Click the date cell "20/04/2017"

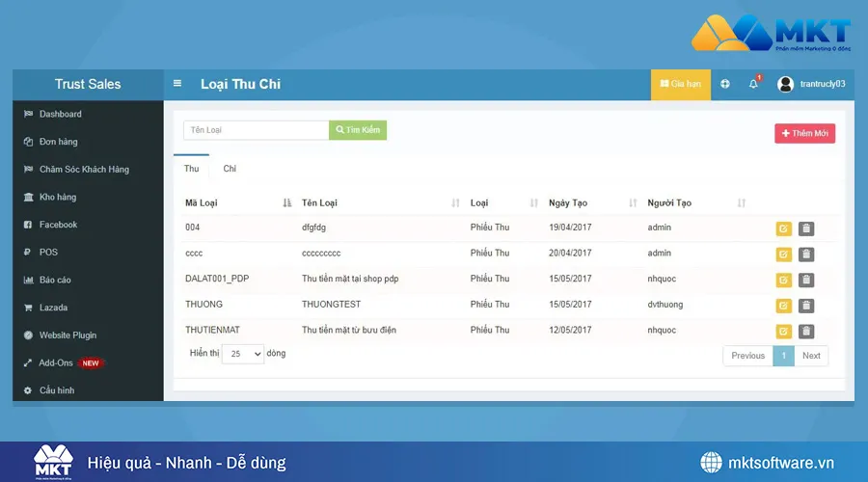[x=570, y=253]
